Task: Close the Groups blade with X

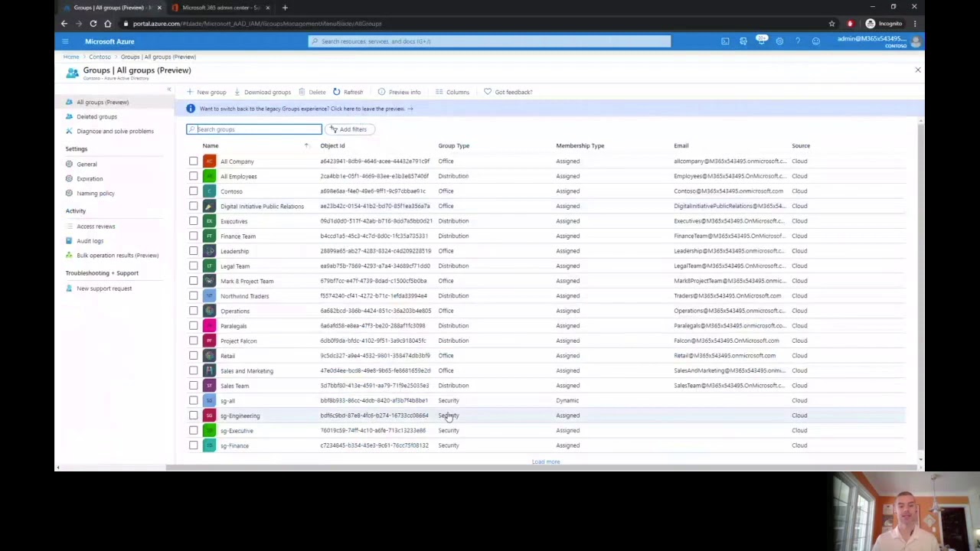Action: [918, 70]
